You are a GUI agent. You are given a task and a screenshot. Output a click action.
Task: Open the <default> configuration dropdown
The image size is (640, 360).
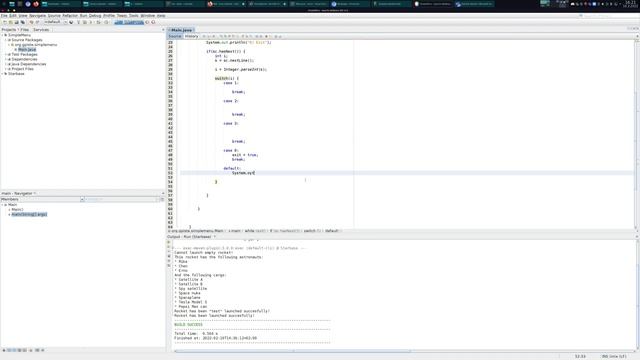click(x=55, y=22)
